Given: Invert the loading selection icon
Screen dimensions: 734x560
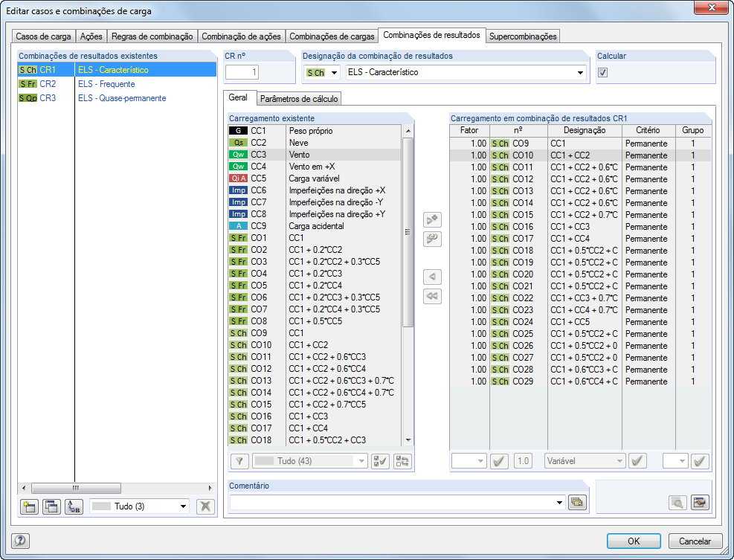Looking at the screenshot, I should pyautogui.click(x=402, y=461).
